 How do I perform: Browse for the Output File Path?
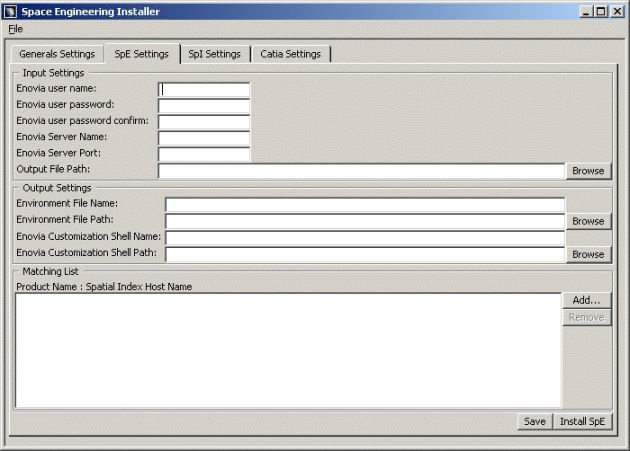pos(588,171)
